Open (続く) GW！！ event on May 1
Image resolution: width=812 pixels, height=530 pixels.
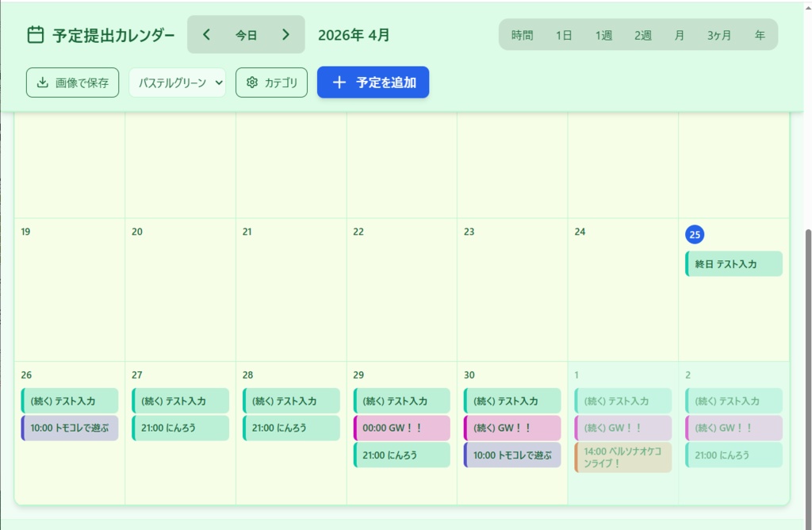[x=623, y=428]
